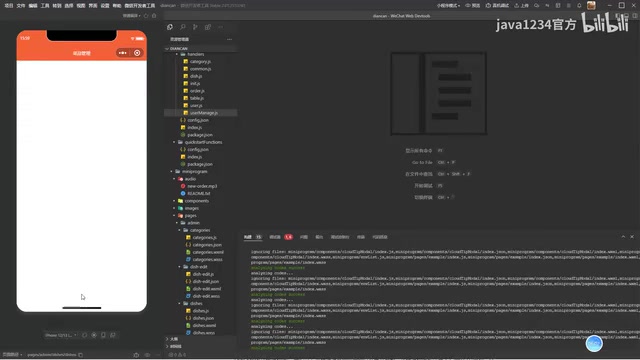Open the mini program mode dropdown
640x360 pixels.
[449, 6]
